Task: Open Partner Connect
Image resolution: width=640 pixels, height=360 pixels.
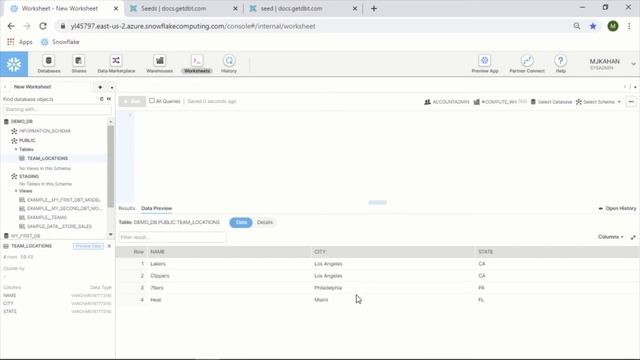Action: coord(527,64)
